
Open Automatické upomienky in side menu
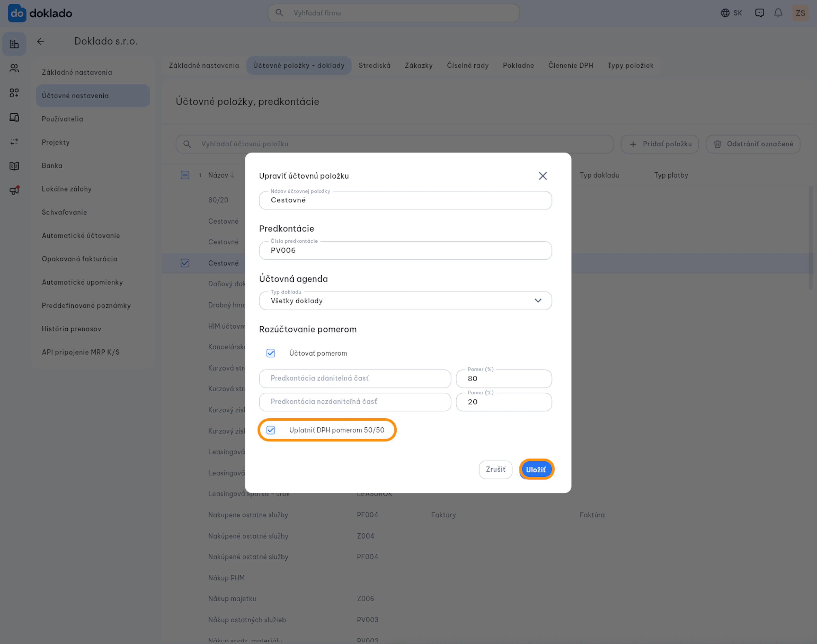[x=93, y=282]
